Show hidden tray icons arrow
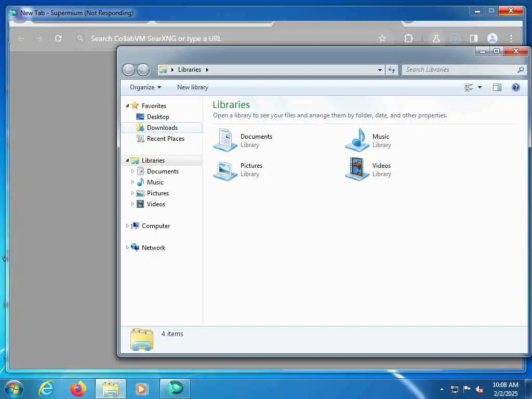This screenshot has width=532, height=399. [442, 389]
